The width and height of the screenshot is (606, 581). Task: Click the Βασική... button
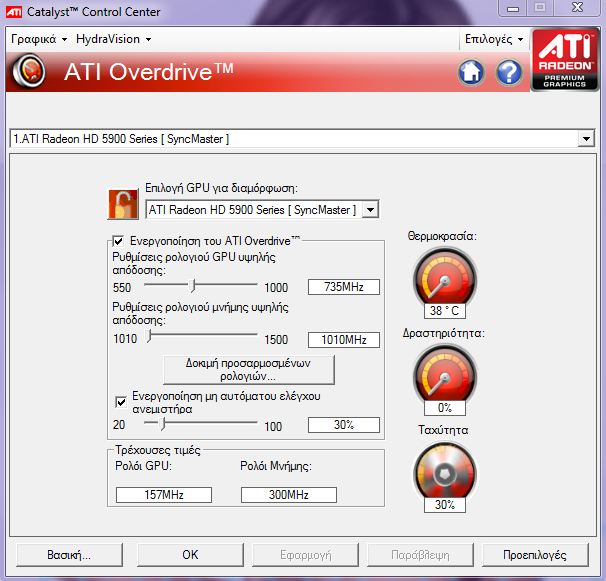(x=69, y=555)
